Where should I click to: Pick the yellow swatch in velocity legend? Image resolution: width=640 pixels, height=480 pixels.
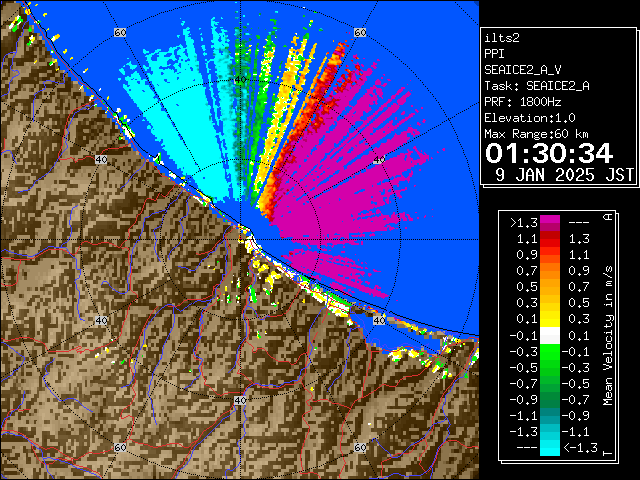click(550, 319)
